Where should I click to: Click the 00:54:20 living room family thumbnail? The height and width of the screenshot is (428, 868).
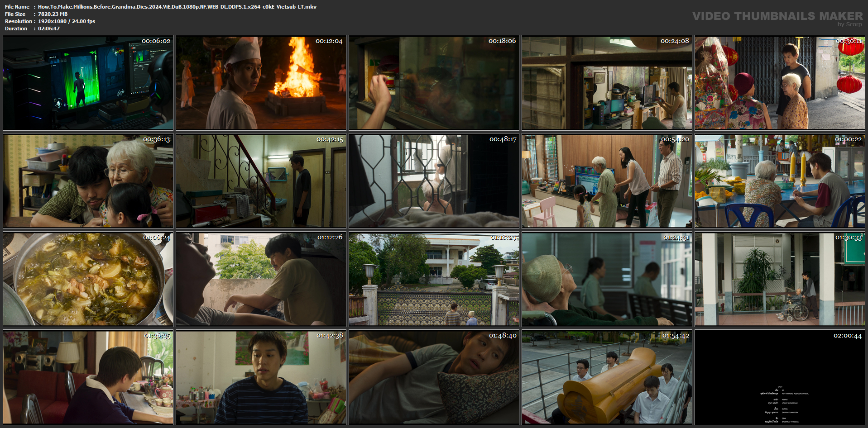pos(607,181)
